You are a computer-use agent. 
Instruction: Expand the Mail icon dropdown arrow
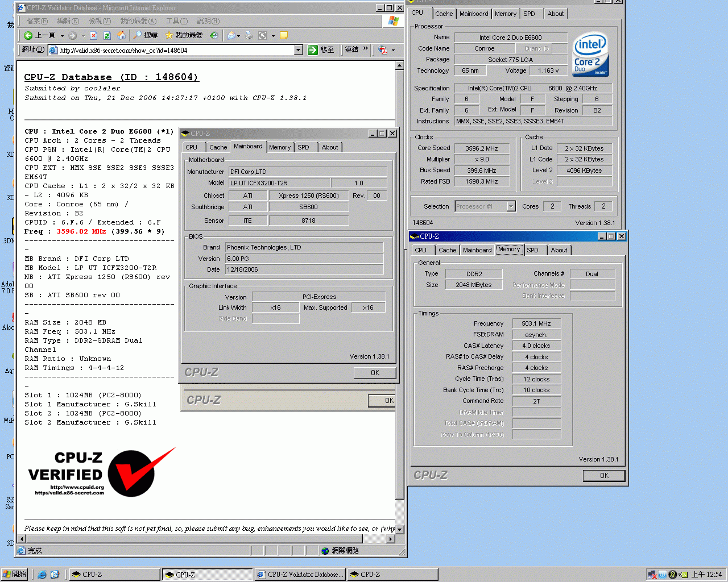(238, 36)
